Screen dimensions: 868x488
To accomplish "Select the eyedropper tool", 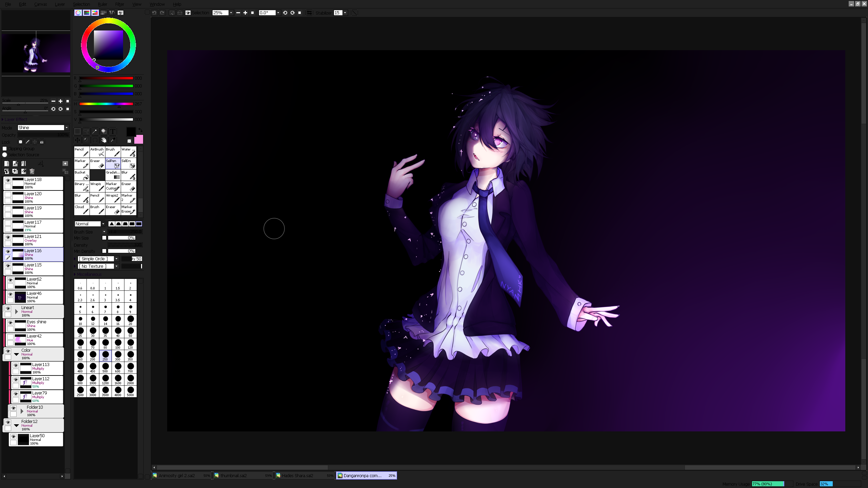I will pyautogui.click(x=113, y=140).
